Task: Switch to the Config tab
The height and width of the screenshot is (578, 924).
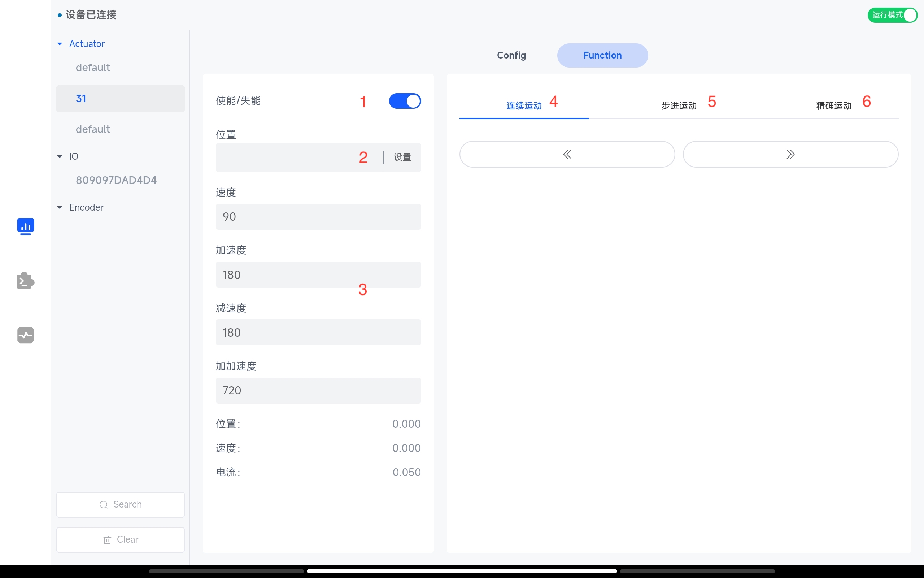Action: (x=511, y=55)
